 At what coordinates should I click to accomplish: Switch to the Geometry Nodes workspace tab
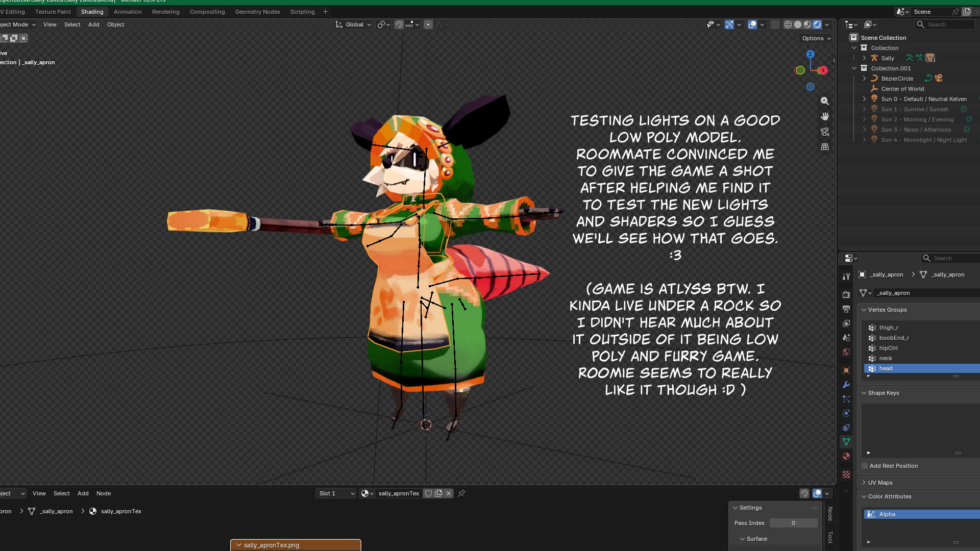tap(258, 12)
